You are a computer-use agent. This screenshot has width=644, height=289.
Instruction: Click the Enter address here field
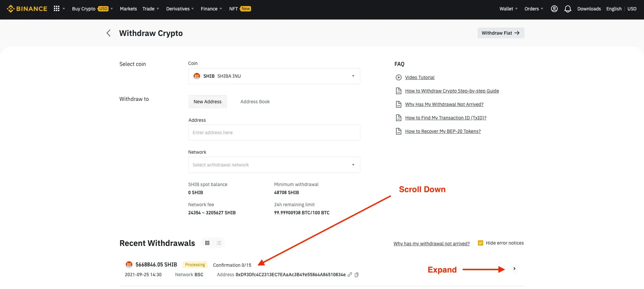[274, 133]
